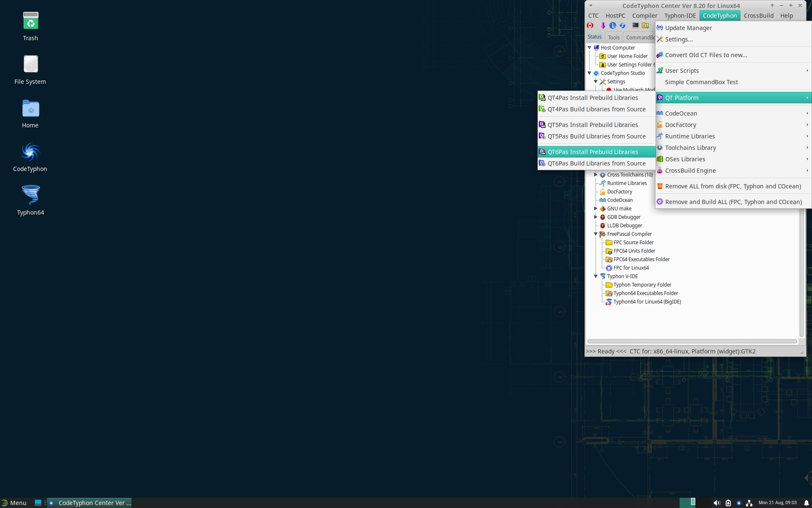The image size is (812, 508).
Task: Click the network icon in system tray
Action: click(749, 503)
